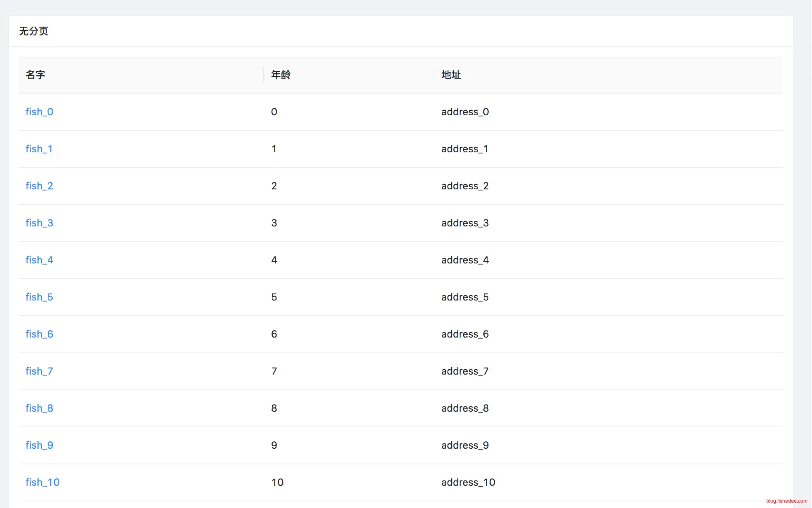Open the fish_4 entry
Image resolution: width=812 pixels, height=508 pixels.
coord(39,260)
